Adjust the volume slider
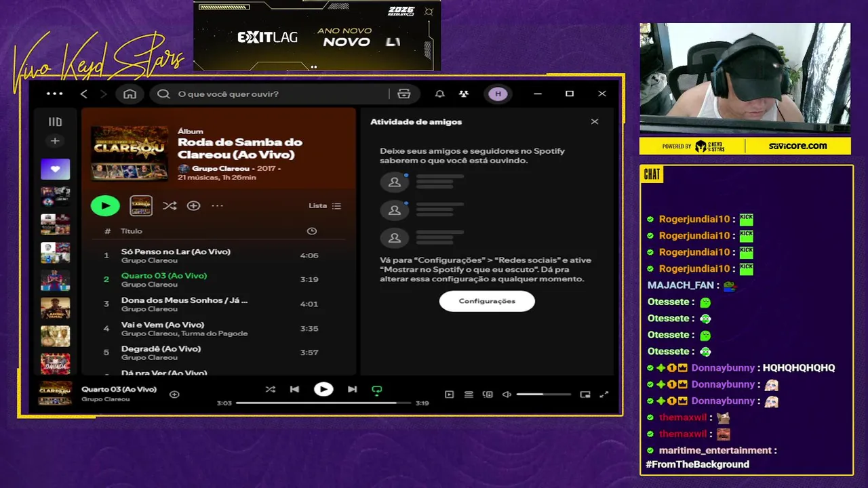Screen dimensions: 868x488 click(x=543, y=394)
